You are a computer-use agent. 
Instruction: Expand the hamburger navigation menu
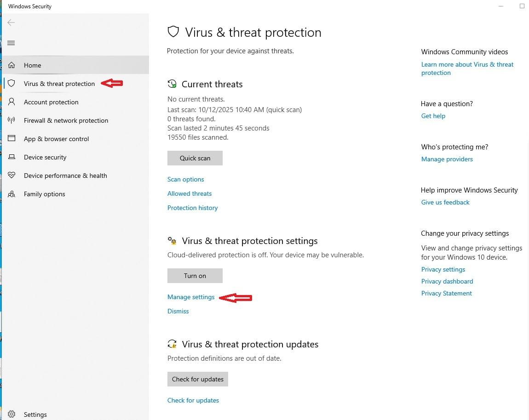11,43
